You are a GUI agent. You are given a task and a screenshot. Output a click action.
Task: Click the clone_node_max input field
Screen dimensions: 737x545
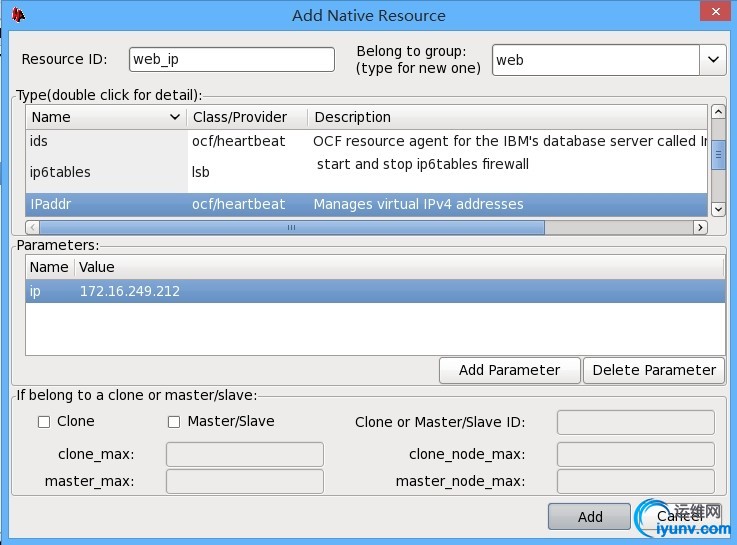coord(635,454)
